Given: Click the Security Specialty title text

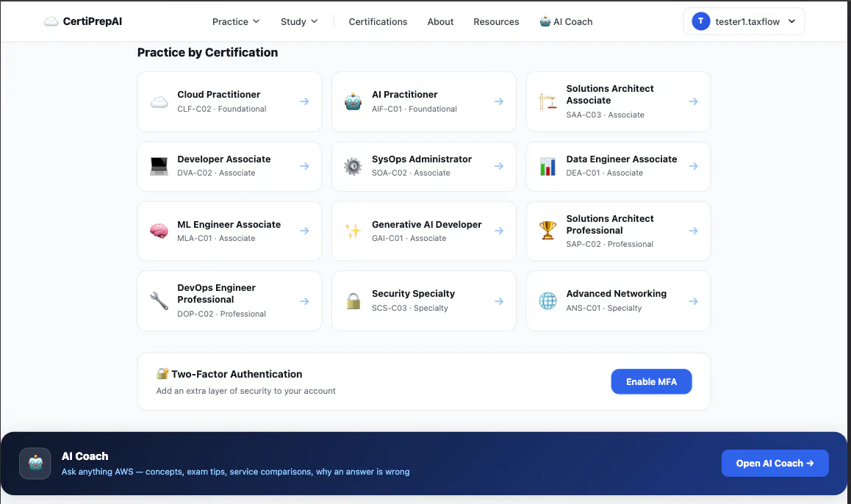Looking at the screenshot, I should pyautogui.click(x=413, y=293).
